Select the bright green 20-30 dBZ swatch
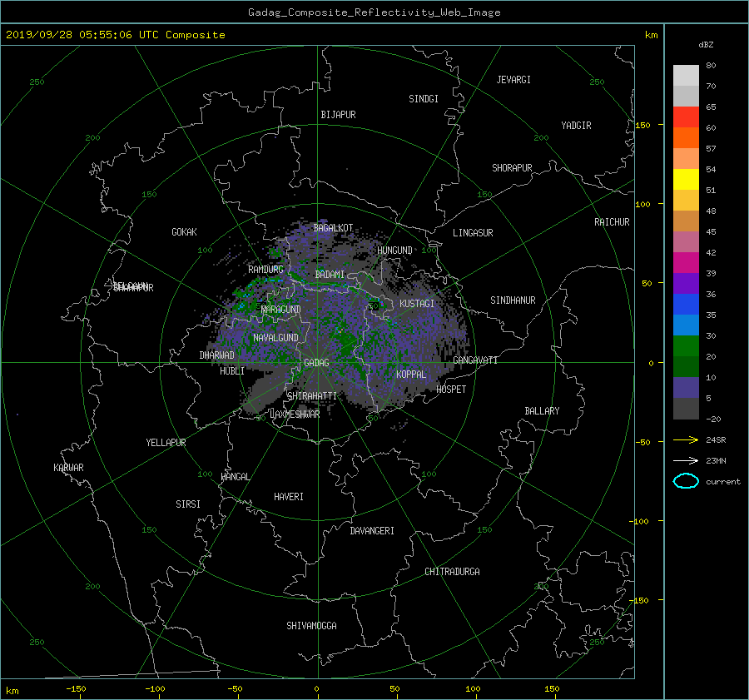This screenshot has width=749, height=700. (x=686, y=346)
